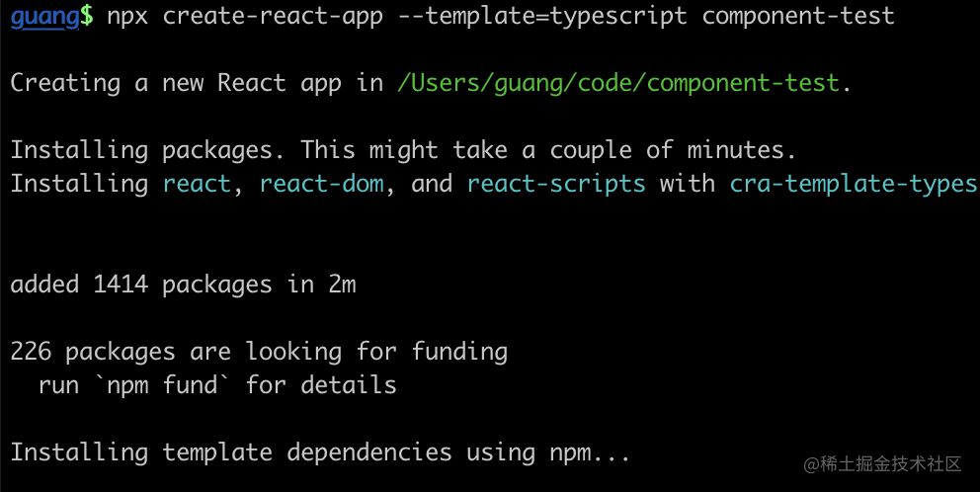The image size is (980, 492).
Task: Click the 'Creating a new React app in' line
Action: coord(197,83)
